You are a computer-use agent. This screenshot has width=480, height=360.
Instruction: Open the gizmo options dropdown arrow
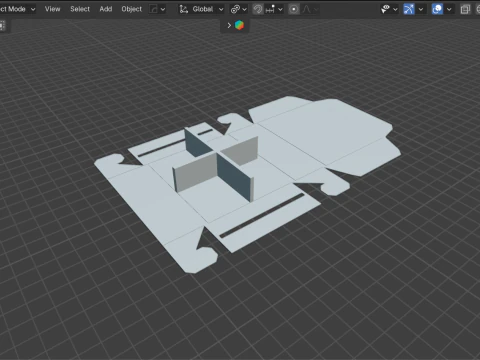pyautogui.click(x=421, y=9)
